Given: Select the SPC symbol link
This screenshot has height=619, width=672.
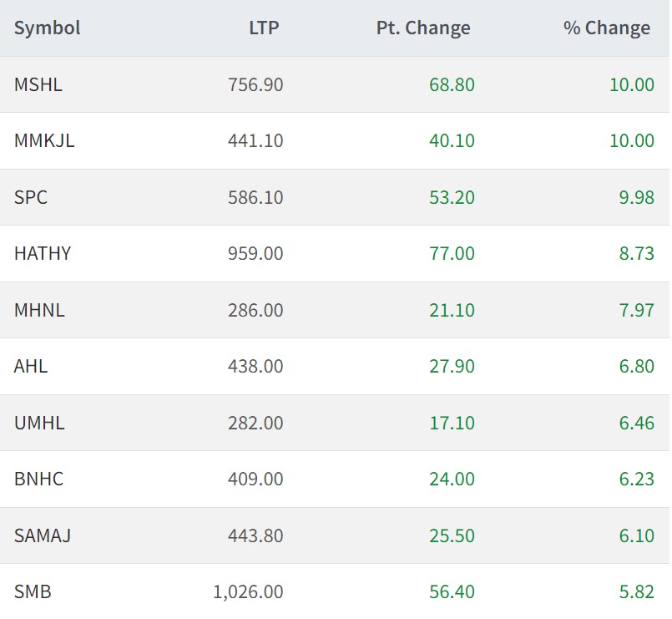Looking at the screenshot, I should pos(31,197).
